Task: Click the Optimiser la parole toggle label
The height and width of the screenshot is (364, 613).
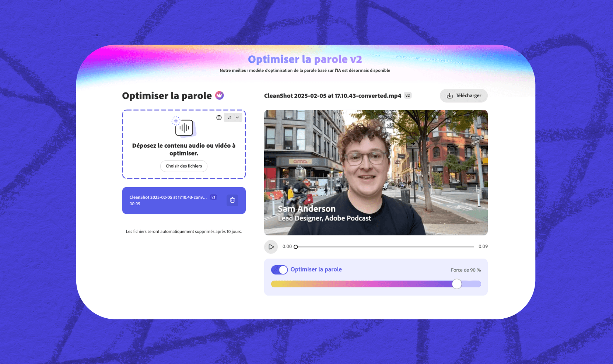Action: 316,269
